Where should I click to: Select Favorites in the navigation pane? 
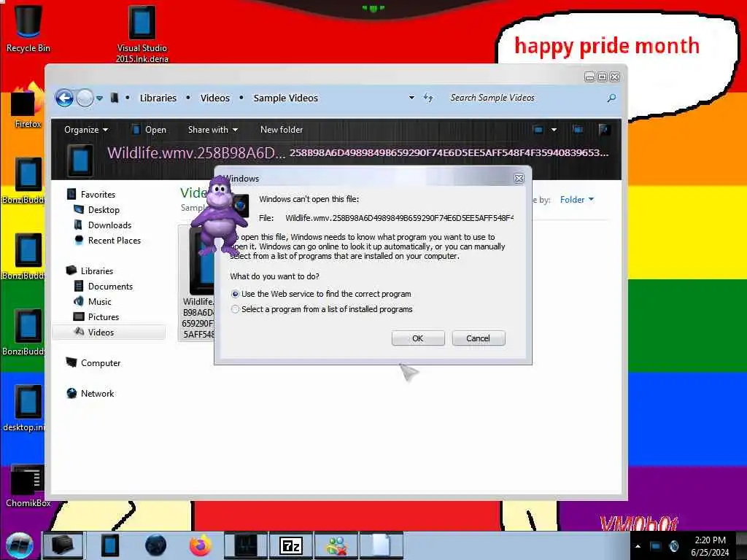pos(98,194)
